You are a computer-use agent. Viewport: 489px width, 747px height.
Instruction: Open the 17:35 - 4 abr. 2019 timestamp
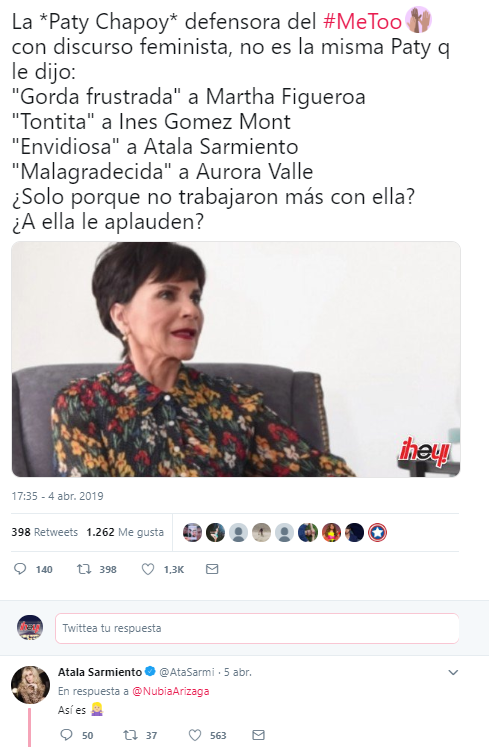click(x=57, y=496)
